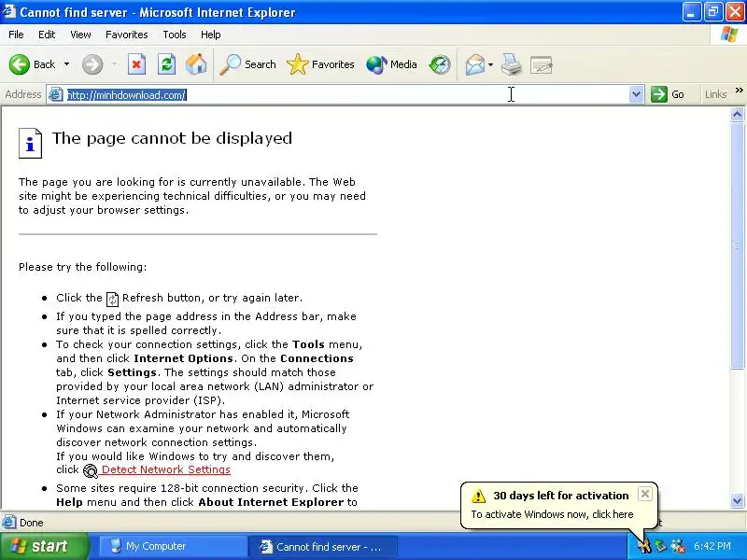The width and height of the screenshot is (747, 560).
Task: Click the activation keys tray icon
Action: 644,546
